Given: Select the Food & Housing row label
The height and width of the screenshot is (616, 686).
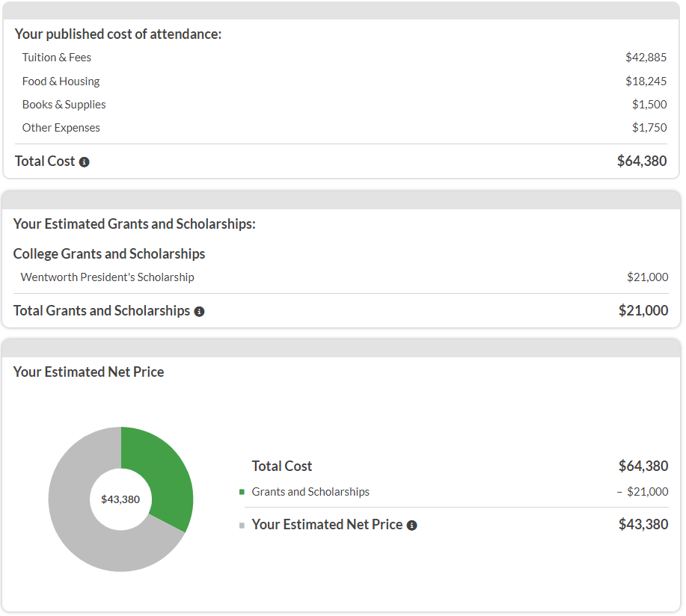Looking at the screenshot, I should pyautogui.click(x=61, y=81).
